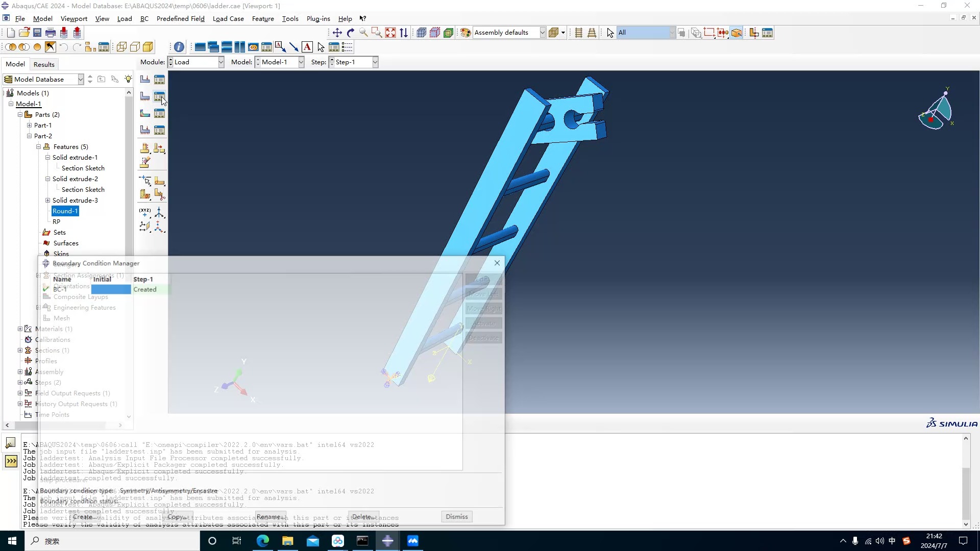Click the Create Text annotation icon
The height and width of the screenshot is (551, 980).
(x=307, y=47)
